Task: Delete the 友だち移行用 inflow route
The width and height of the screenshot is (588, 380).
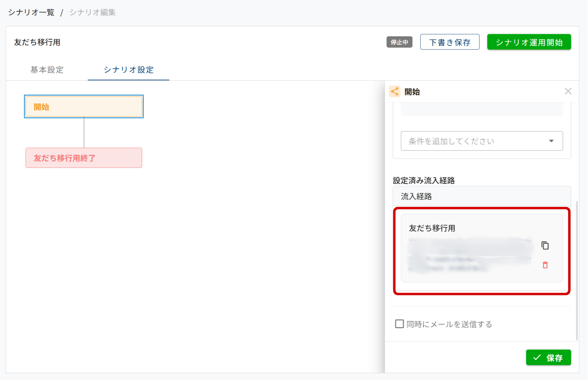Action: tap(545, 265)
